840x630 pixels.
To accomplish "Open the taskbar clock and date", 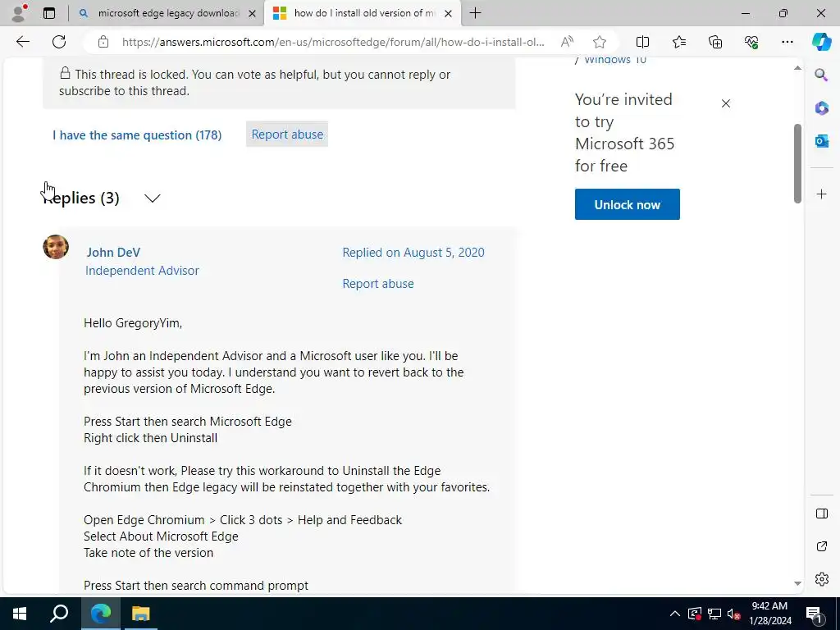I will (769, 614).
